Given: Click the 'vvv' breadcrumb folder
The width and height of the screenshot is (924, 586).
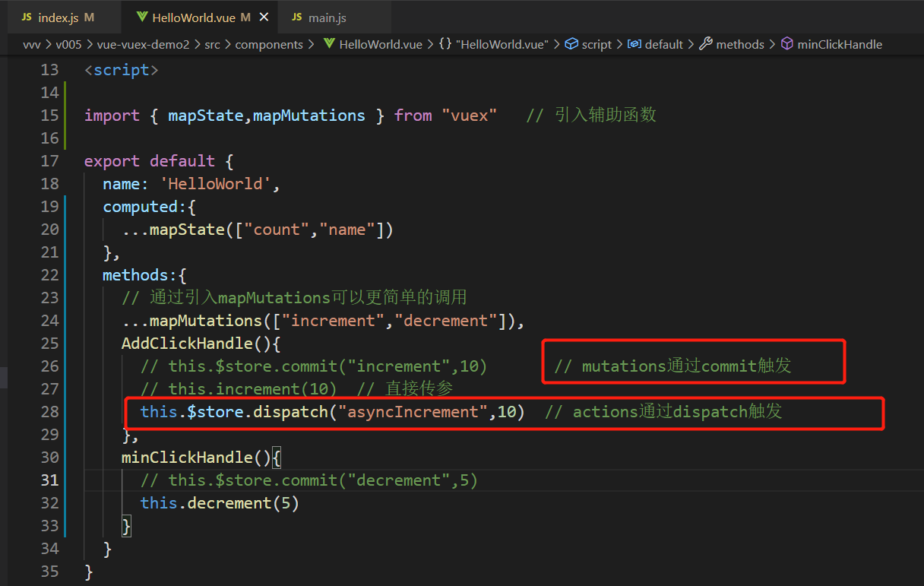Looking at the screenshot, I should pyautogui.click(x=32, y=44).
